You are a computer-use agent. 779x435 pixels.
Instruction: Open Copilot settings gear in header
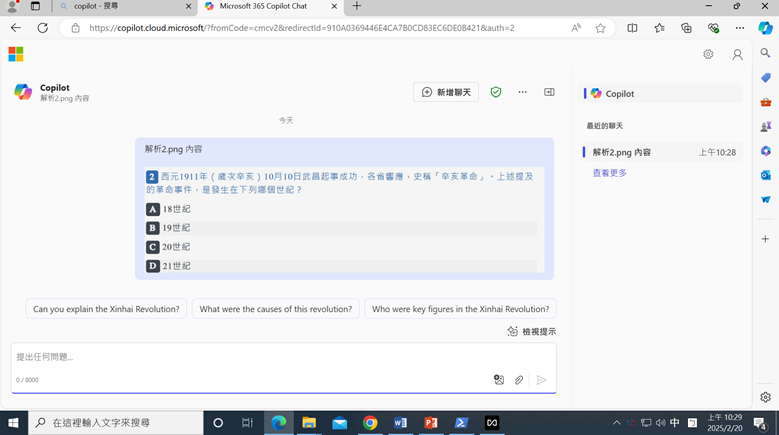click(x=708, y=54)
